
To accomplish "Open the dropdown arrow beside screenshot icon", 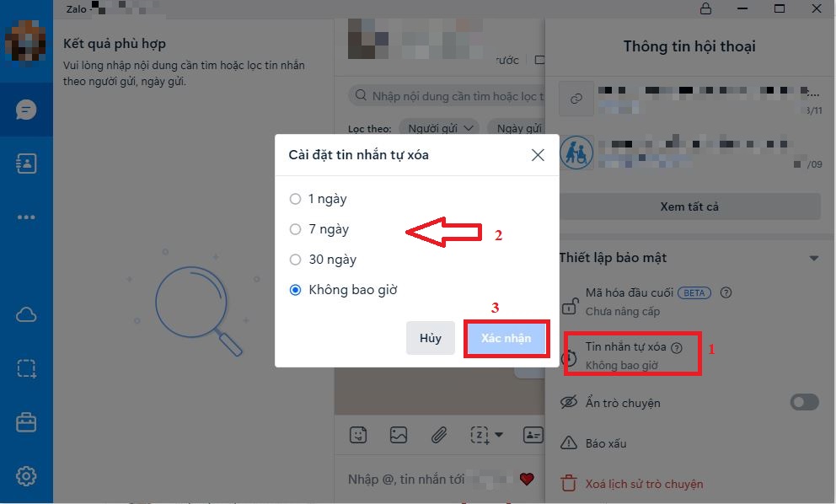I will pyautogui.click(x=499, y=435).
